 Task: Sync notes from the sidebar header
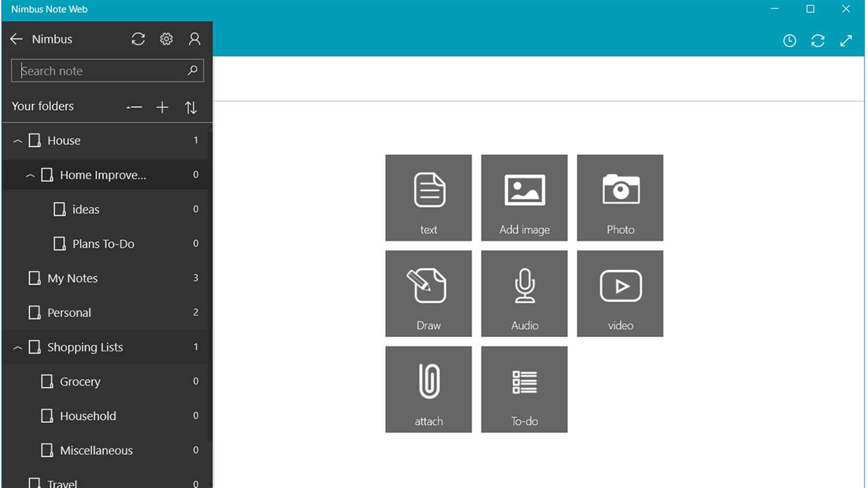pyautogui.click(x=138, y=39)
